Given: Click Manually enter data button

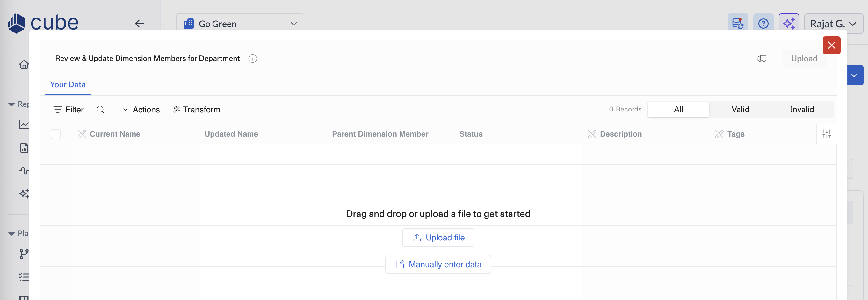Looking at the screenshot, I should pos(438,264).
